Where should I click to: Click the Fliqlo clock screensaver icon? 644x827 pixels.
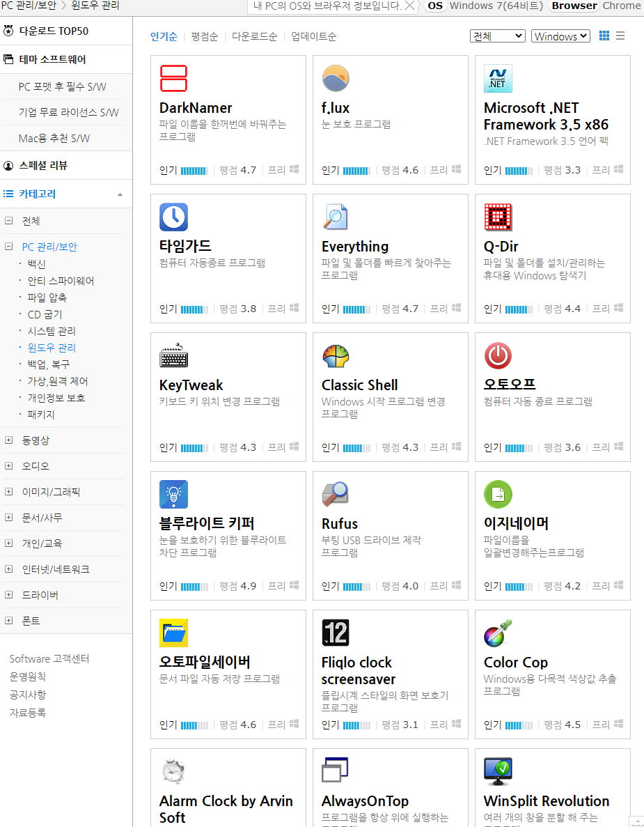(x=336, y=633)
